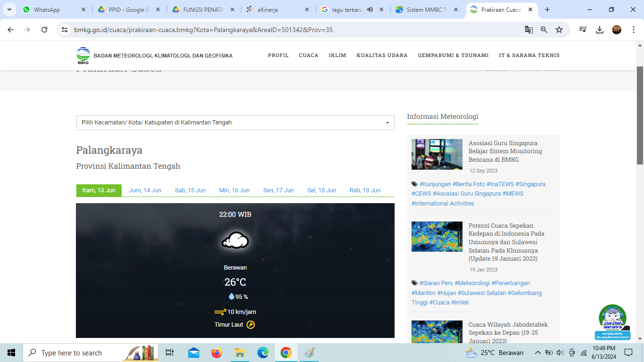Open Potensi Cuaca Sepekan Kedepan article
This screenshot has height=362, width=644.
(x=506, y=242)
